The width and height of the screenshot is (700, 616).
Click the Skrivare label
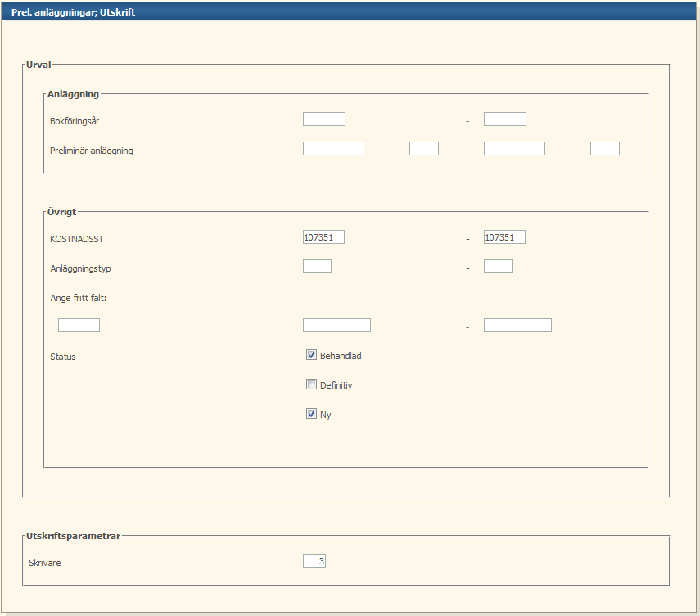coord(45,563)
